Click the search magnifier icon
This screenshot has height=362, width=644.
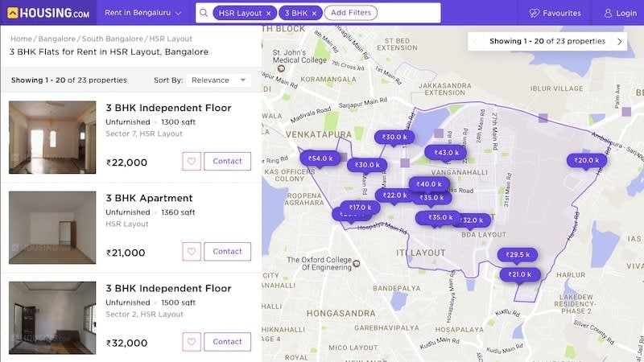click(204, 13)
